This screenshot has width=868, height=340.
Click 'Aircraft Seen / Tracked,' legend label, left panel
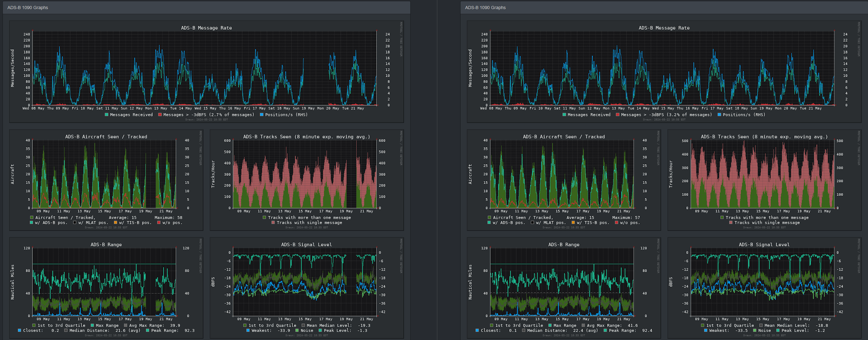point(65,217)
